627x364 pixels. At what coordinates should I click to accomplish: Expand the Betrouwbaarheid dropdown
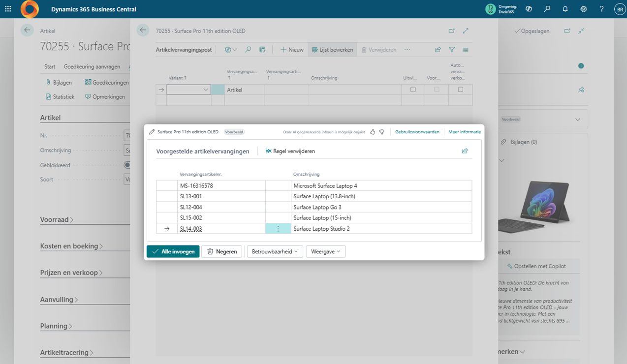[275, 251]
